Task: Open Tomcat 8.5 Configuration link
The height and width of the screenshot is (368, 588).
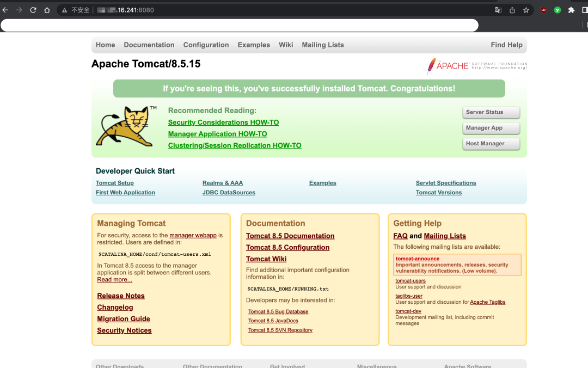Action: (287, 248)
